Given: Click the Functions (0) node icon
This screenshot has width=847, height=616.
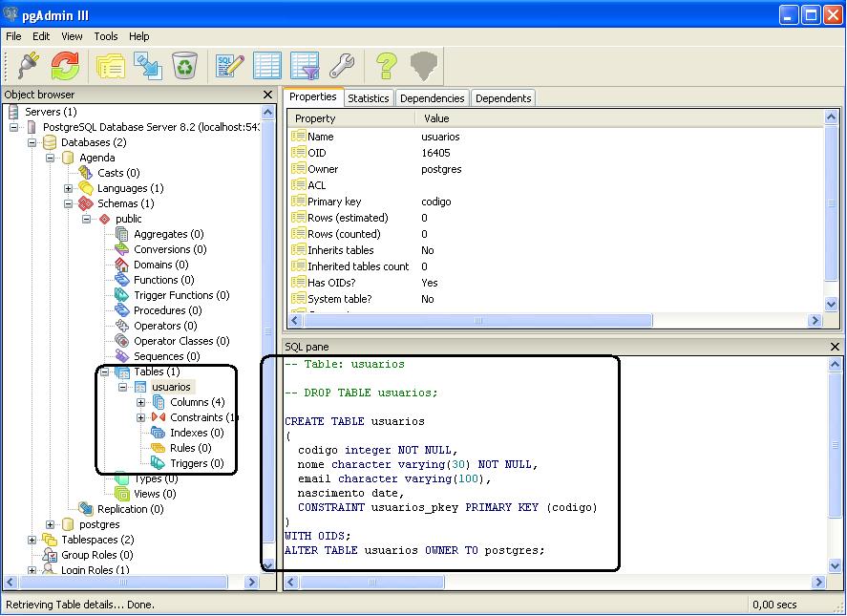Looking at the screenshot, I should click(x=121, y=280).
